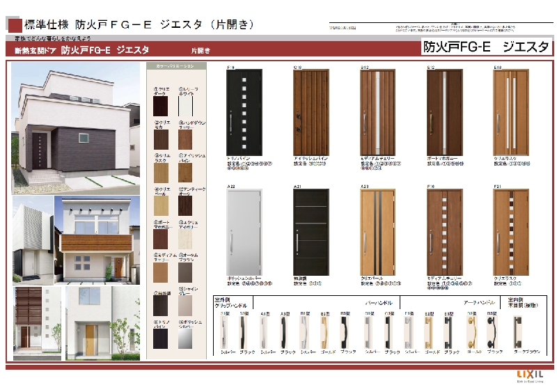
Task: Choose the A3型 black bar handle
Action: [x=284, y=333]
